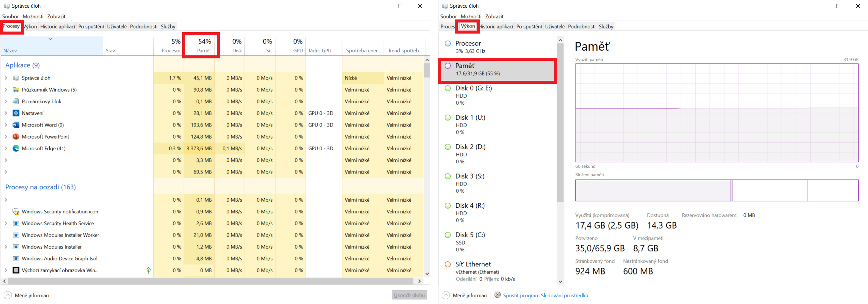Click the Správce úloh app icon in Procesy list
This screenshot has width=868, height=304.
(16, 78)
